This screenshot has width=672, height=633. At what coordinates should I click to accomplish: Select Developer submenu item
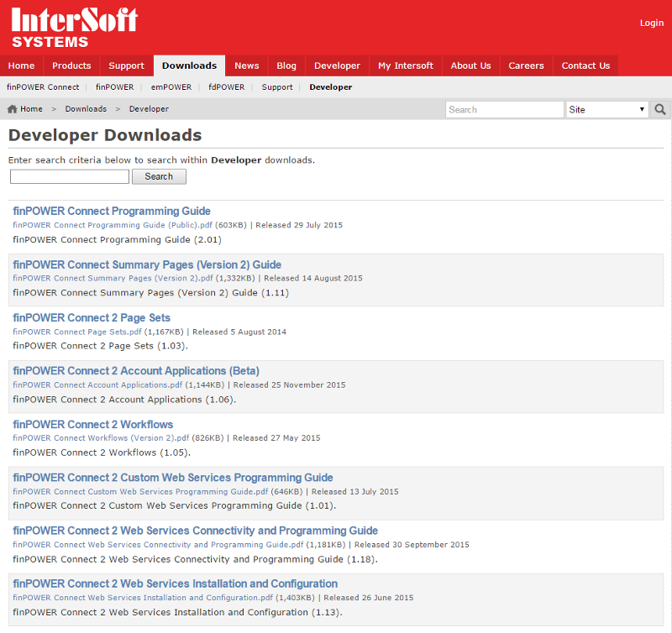[331, 87]
